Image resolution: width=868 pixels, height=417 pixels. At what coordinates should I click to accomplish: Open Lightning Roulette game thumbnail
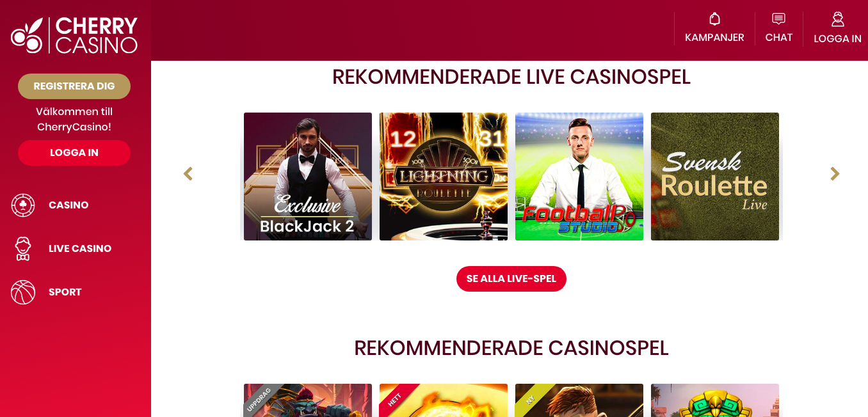(x=444, y=177)
